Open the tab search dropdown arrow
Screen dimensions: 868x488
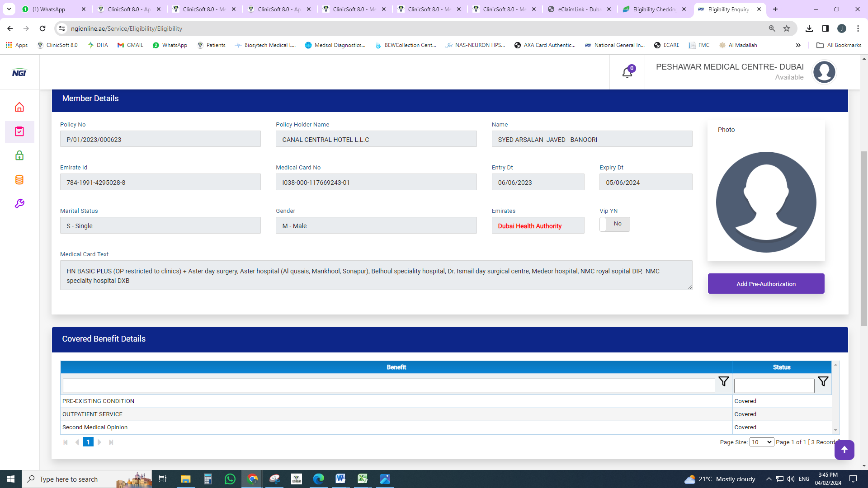(9, 9)
